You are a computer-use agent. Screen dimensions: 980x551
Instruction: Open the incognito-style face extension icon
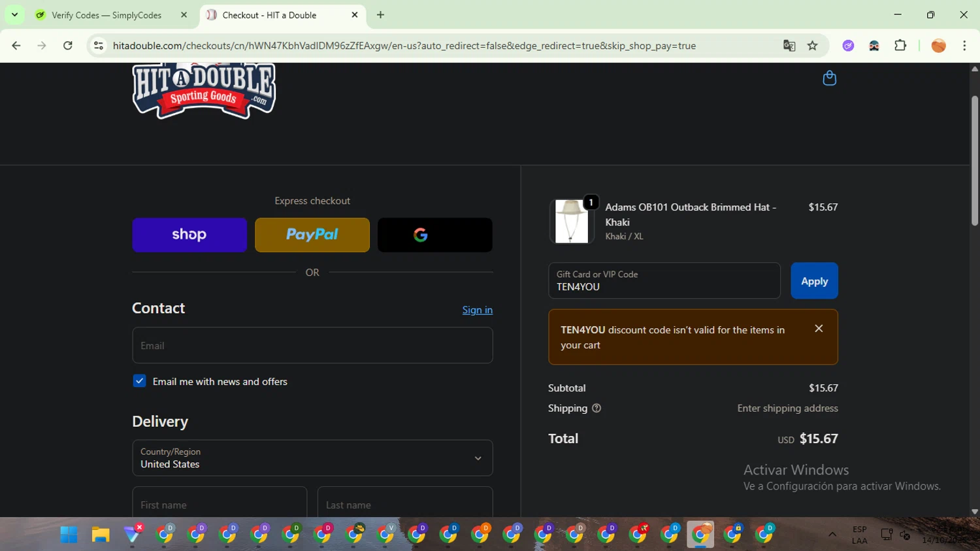click(x=874, y=46)
